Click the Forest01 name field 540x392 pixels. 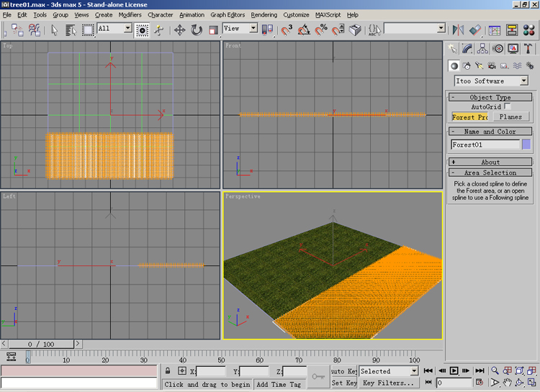485,145
